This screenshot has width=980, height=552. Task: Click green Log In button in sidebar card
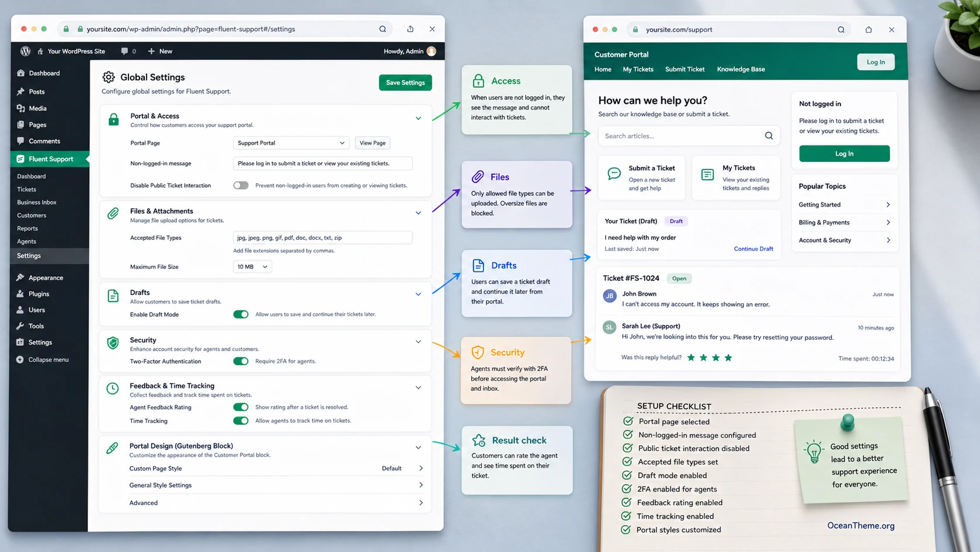tap(844, 154)
